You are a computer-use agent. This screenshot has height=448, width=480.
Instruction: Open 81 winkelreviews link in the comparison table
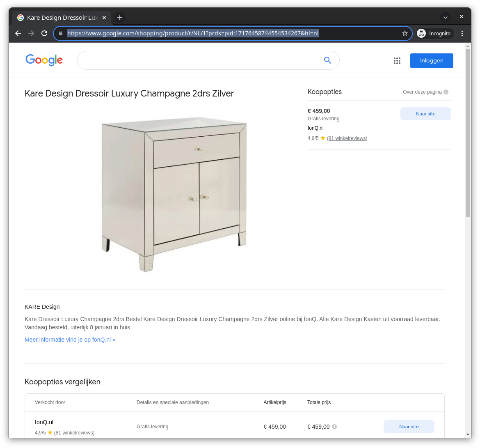coord(74,433)
